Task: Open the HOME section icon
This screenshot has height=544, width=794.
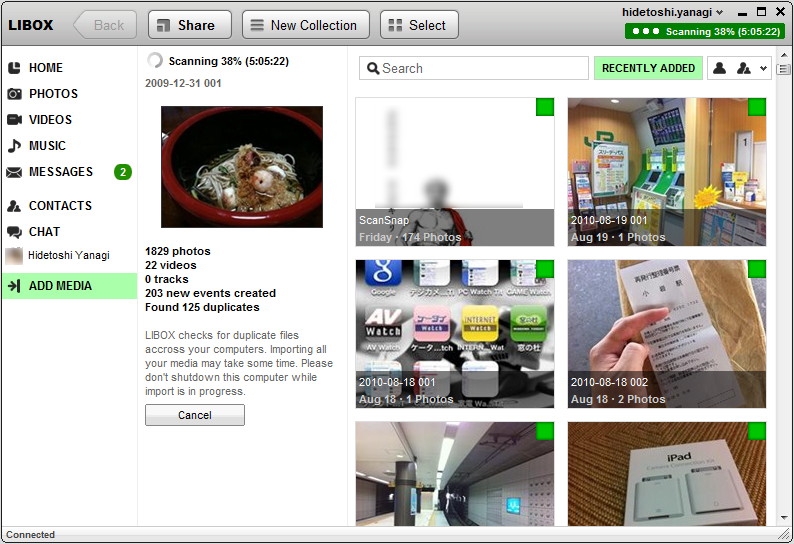Action: point(14,68)
